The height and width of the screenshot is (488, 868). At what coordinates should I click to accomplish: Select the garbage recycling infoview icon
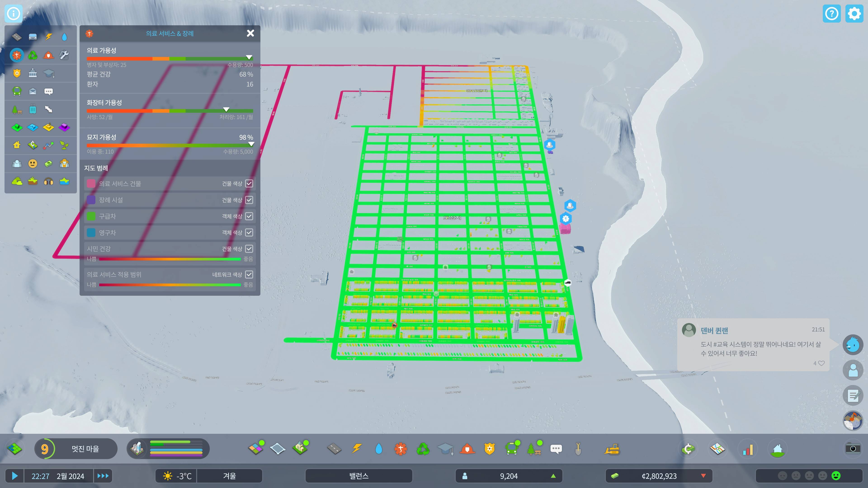[x=33, y=55]
